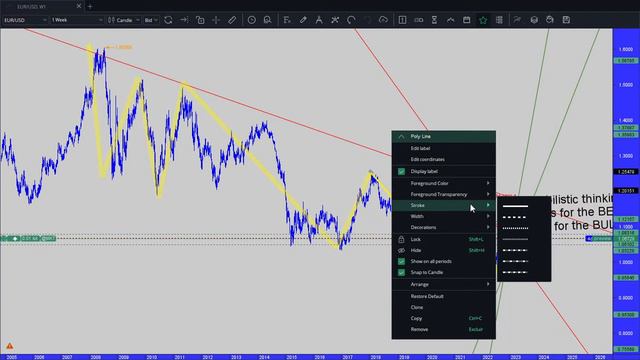Click the clock icon in toolbar
The width and height of the screenshot is (640, 360).
(x=251, y=20)
